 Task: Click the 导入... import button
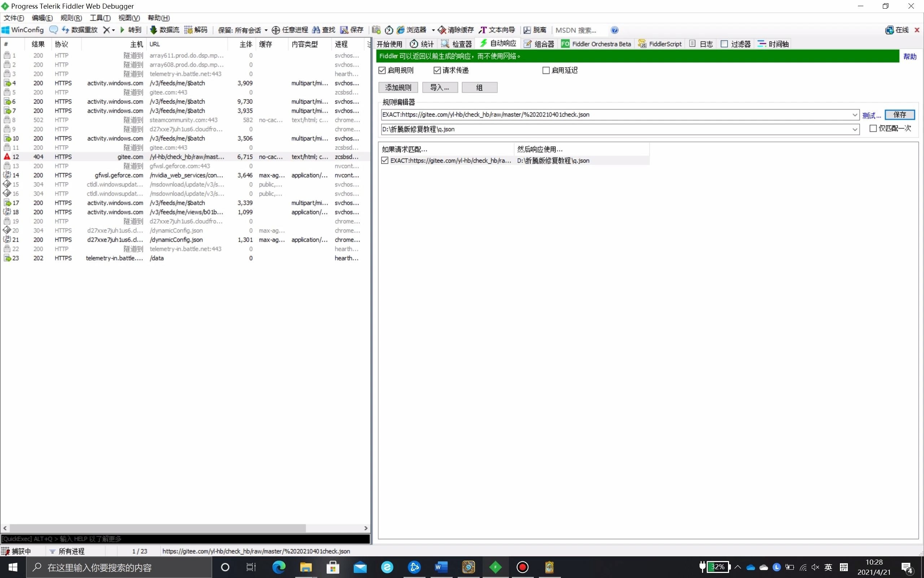pyautogui.click(x=440, y=87)
